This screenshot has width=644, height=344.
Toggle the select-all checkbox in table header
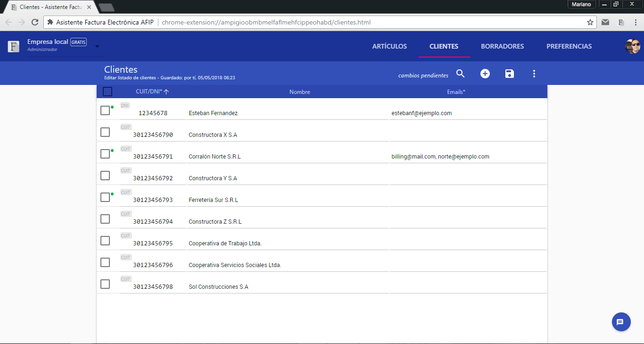point(107,92)
